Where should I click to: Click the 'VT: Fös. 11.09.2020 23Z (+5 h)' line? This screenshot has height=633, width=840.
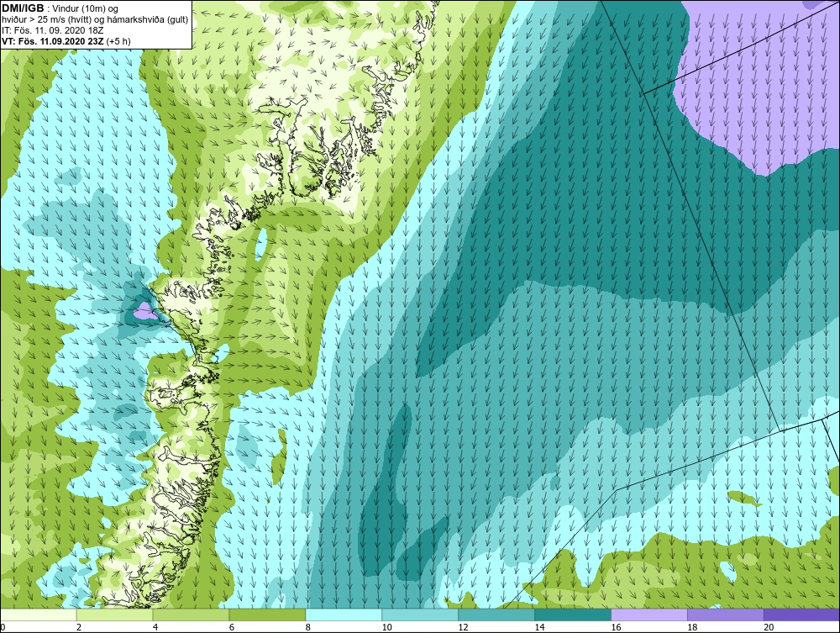click(x=66, y=40)
